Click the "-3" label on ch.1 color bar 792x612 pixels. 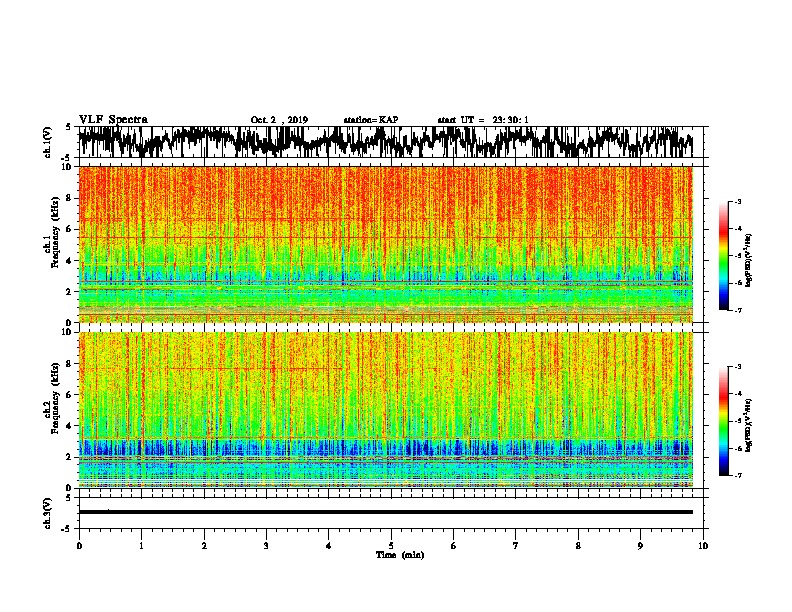tap(738, 201)
